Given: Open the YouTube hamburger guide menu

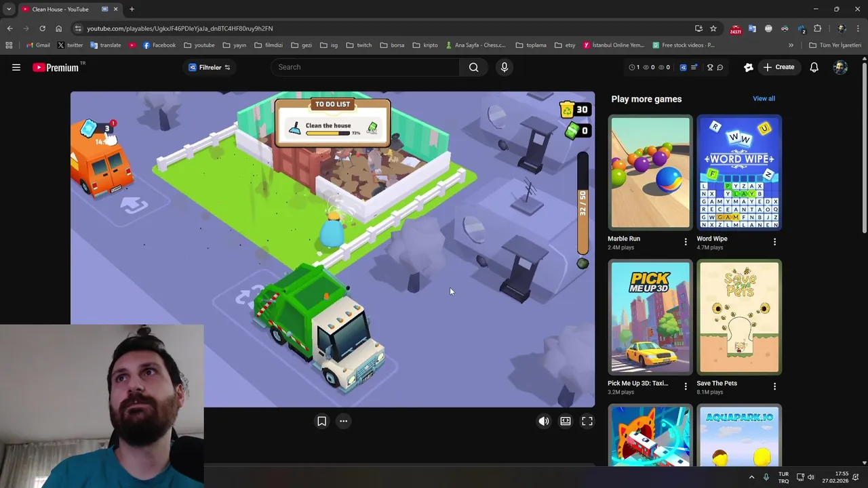Looking at the screenshot, I should tap(16, 67).
